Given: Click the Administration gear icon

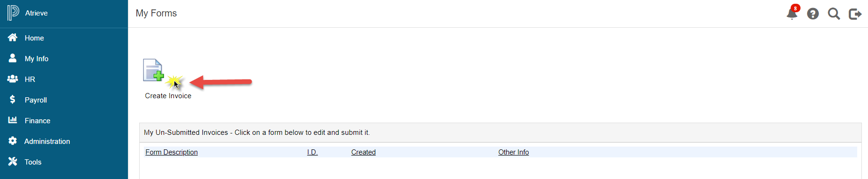Looking at the screenshot, I should [13, 141].
